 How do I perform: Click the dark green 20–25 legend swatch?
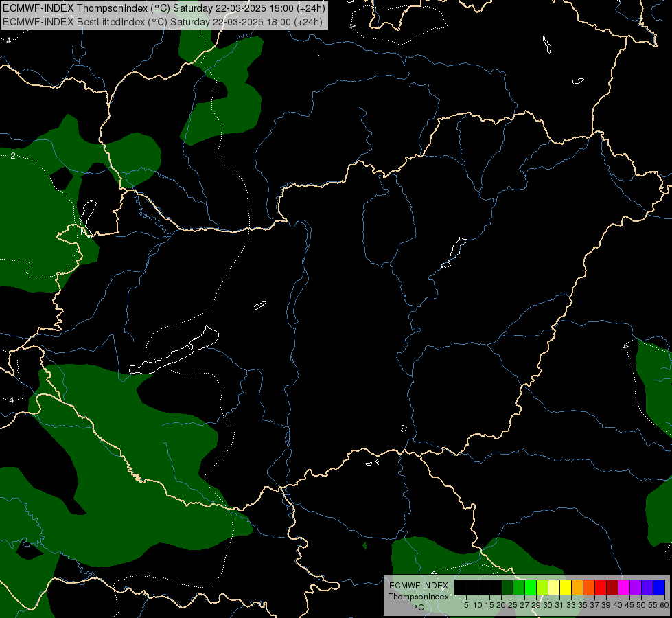pos(507,587)
